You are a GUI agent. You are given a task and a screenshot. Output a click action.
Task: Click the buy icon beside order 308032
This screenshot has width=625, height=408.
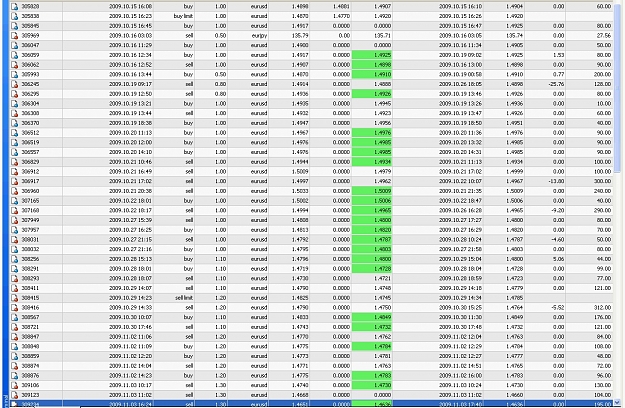(x=14, y=249)
